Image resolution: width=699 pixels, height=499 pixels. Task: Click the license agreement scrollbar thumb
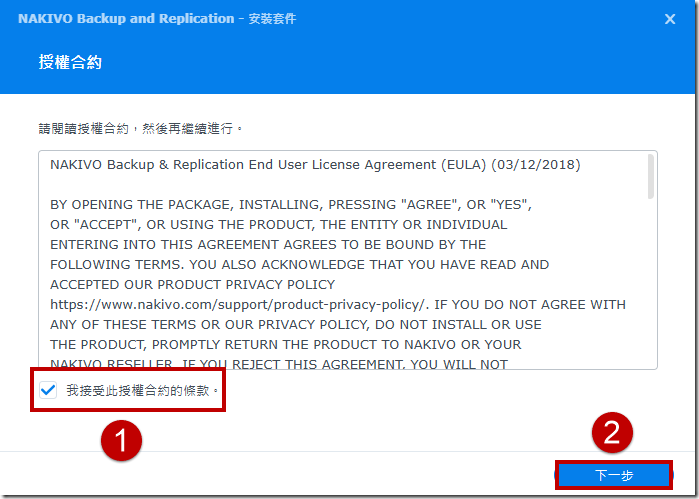[x=650, y=177]
